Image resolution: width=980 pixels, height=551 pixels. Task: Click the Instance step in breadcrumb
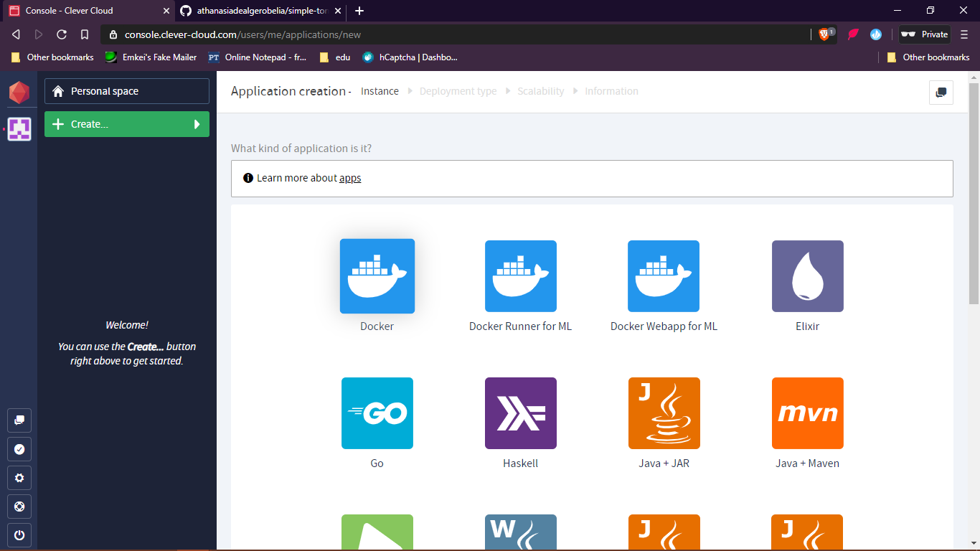pos(380,91)
